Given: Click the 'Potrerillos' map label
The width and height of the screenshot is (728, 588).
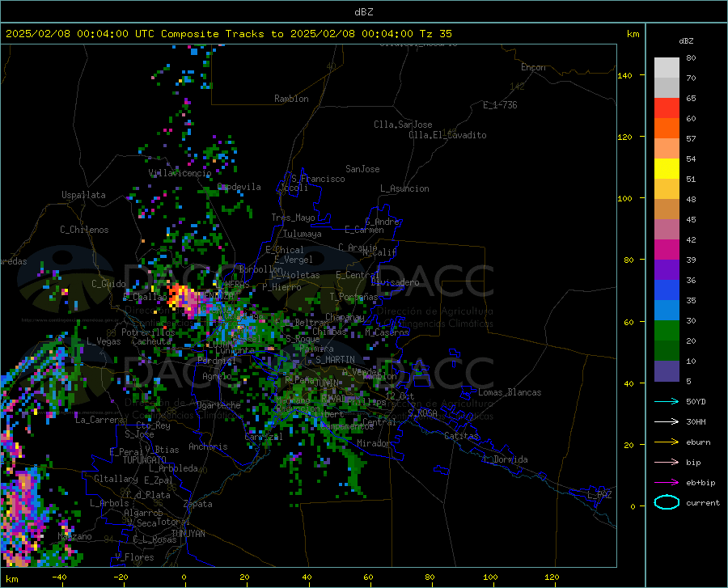Looking at the screenshot, I should [x=148, y=332].
